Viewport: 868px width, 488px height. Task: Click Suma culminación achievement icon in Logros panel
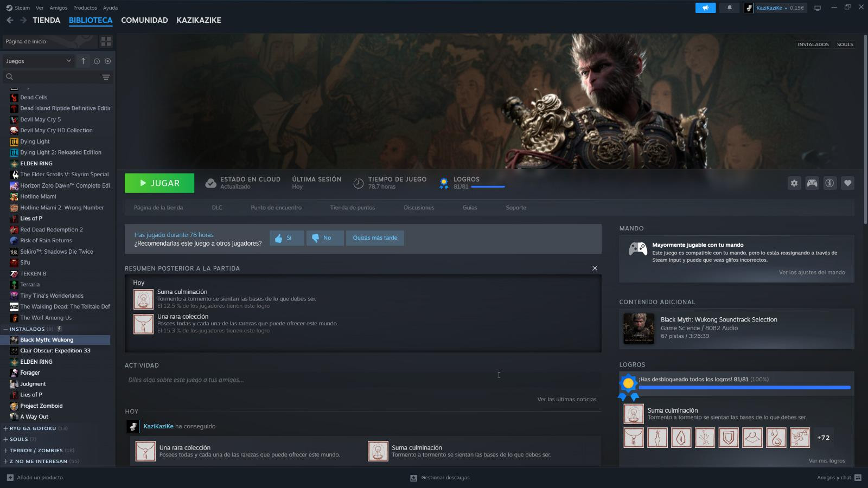click(x=634, y=414)
